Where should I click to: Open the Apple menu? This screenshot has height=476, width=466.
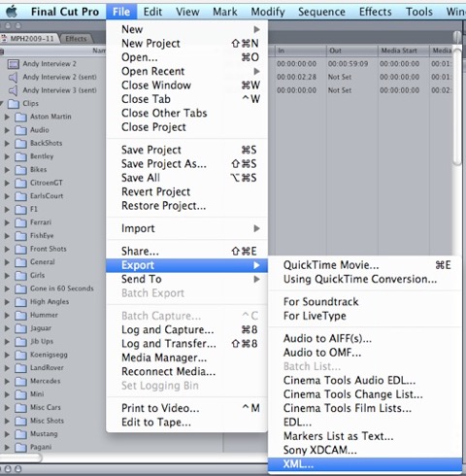(12, 12)
